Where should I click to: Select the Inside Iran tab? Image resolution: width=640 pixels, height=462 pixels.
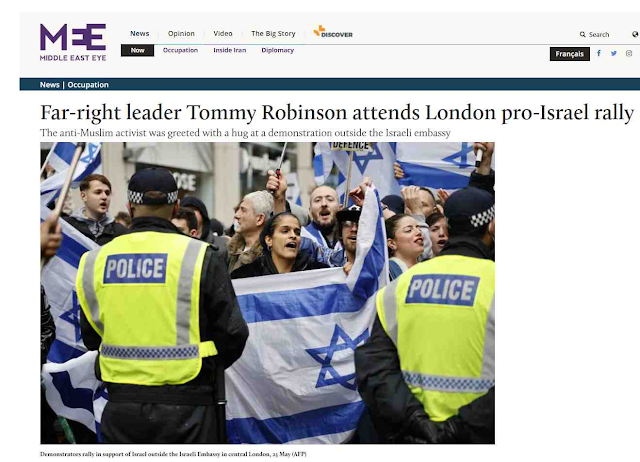[x=230, y=50]
